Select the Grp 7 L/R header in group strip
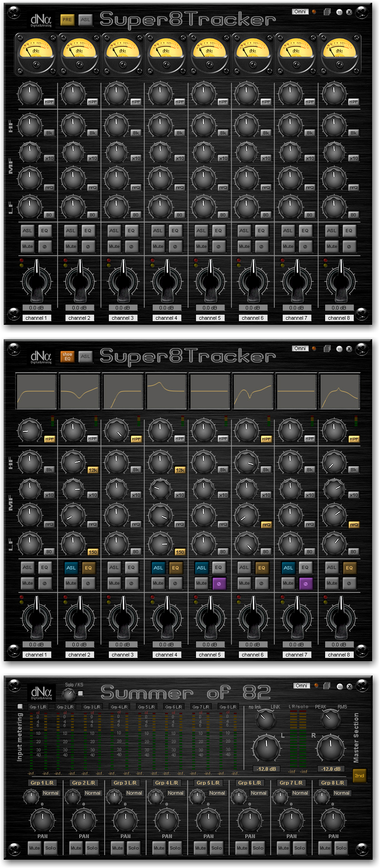The width and height of the screenshot is (380, 868). (291, 783)
